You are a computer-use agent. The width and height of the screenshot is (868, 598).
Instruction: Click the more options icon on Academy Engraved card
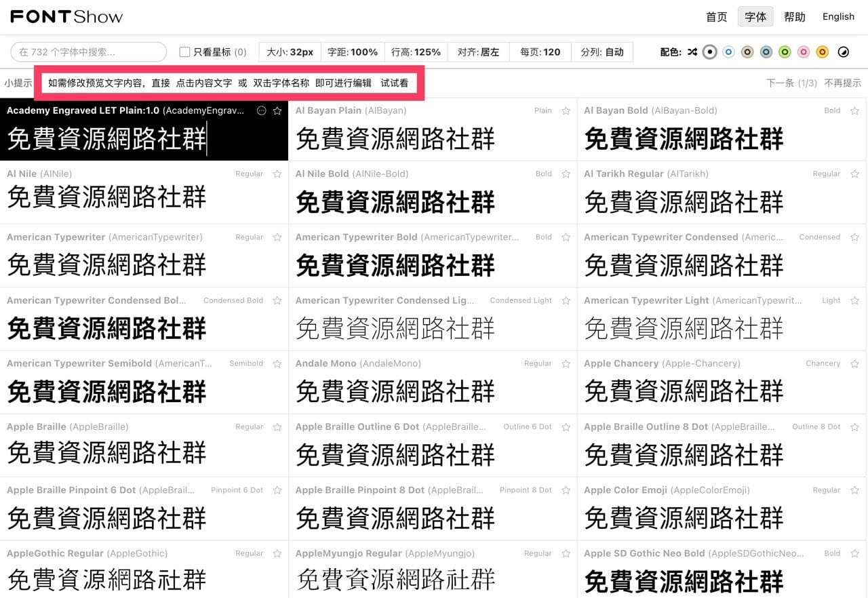point(262,111)
